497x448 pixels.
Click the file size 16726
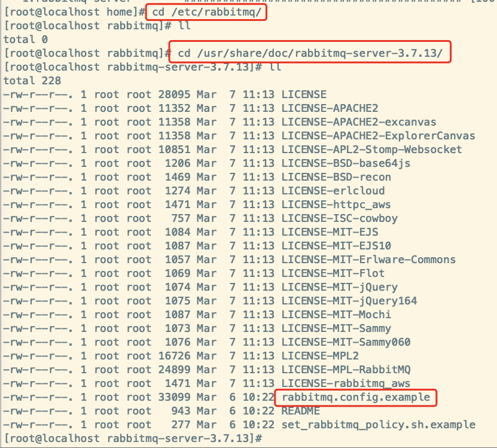174,356
